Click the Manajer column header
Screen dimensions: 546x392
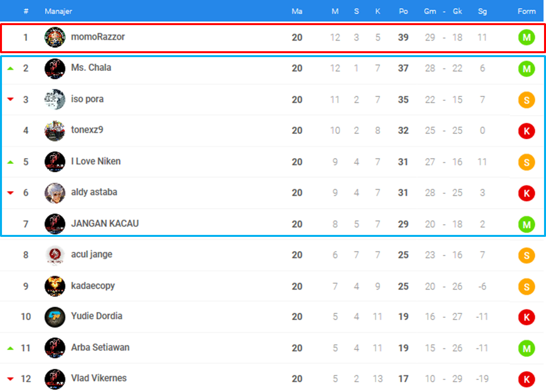[58, 11]
